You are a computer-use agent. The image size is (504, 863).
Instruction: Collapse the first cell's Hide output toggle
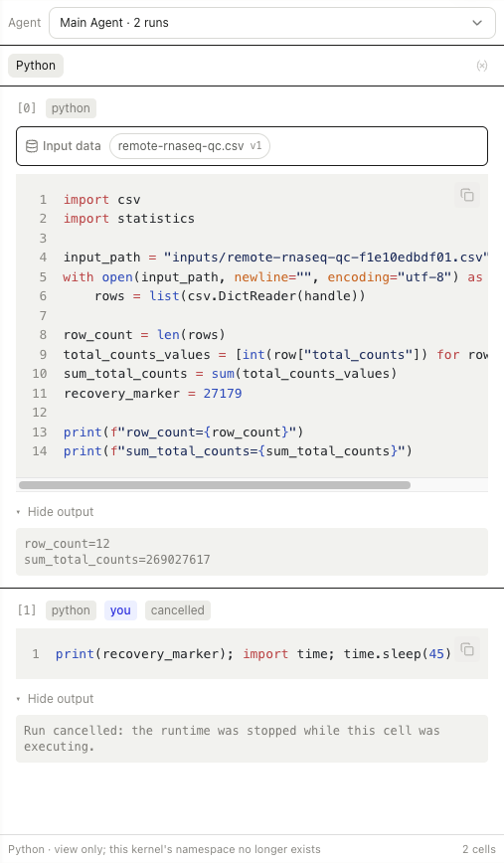click(55, 512)
